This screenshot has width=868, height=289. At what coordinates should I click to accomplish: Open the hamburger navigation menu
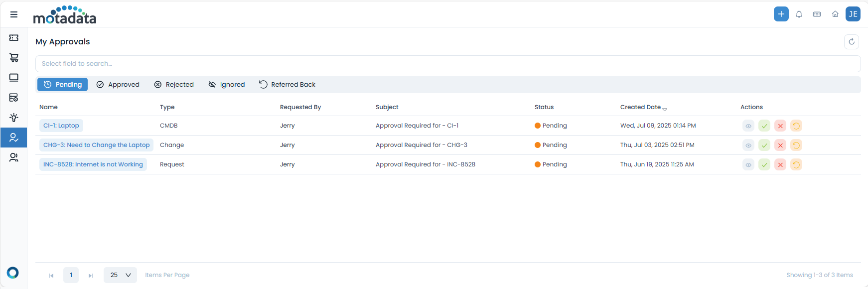pos(14,14)
